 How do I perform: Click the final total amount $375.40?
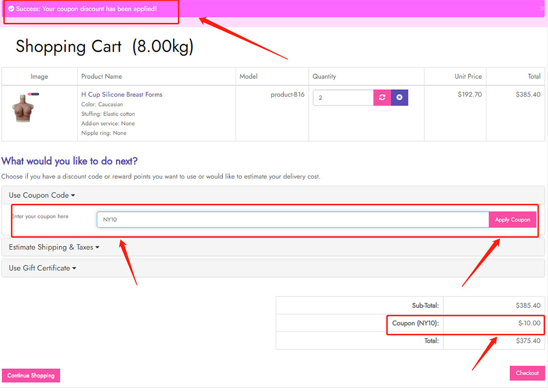click(527, 341)
